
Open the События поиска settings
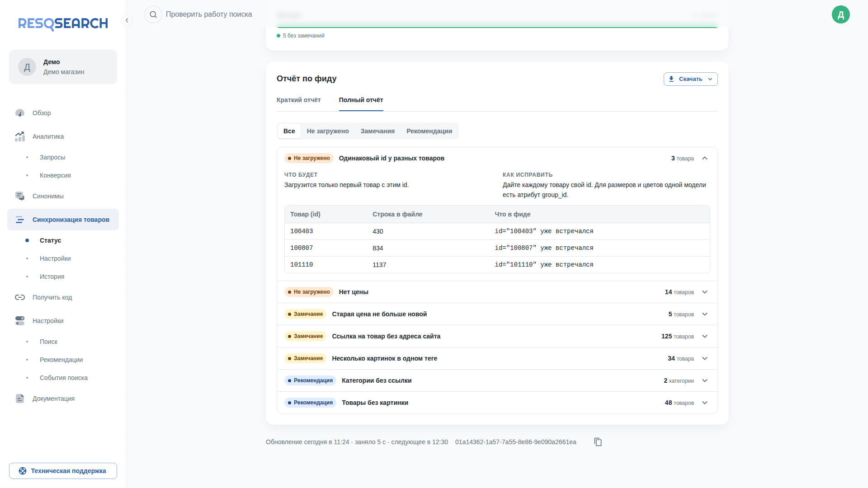[64, 378]
